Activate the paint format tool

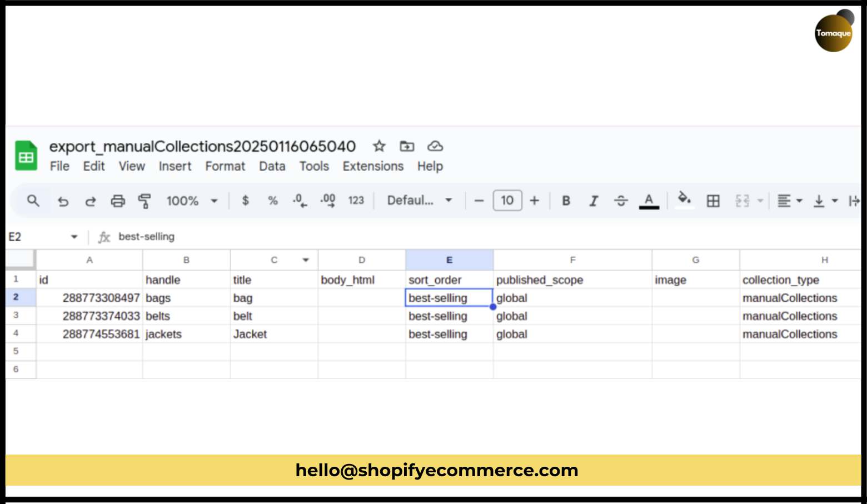coord(144,201)
